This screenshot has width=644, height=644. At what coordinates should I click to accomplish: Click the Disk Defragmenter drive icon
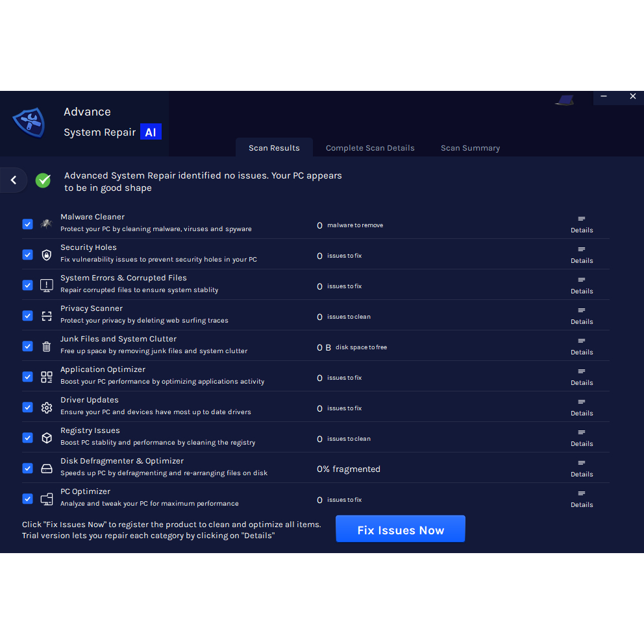tap(46, 469)
